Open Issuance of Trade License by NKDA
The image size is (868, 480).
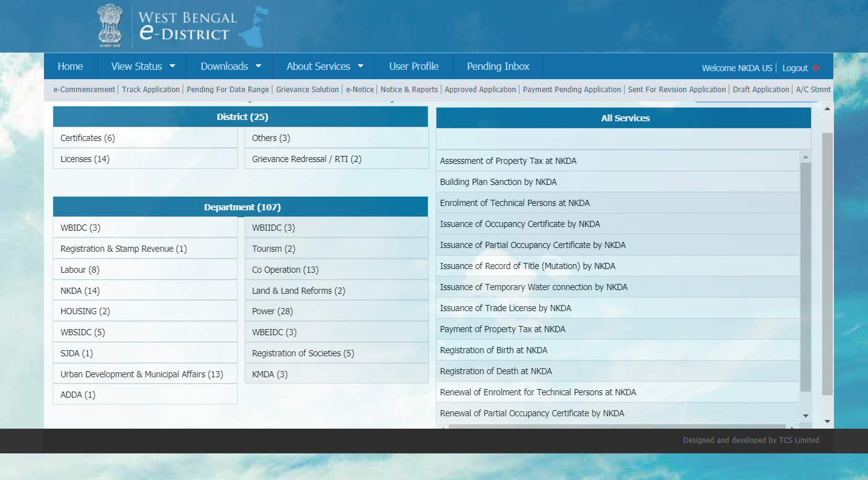pyautogui.click(x=505, y=308)
